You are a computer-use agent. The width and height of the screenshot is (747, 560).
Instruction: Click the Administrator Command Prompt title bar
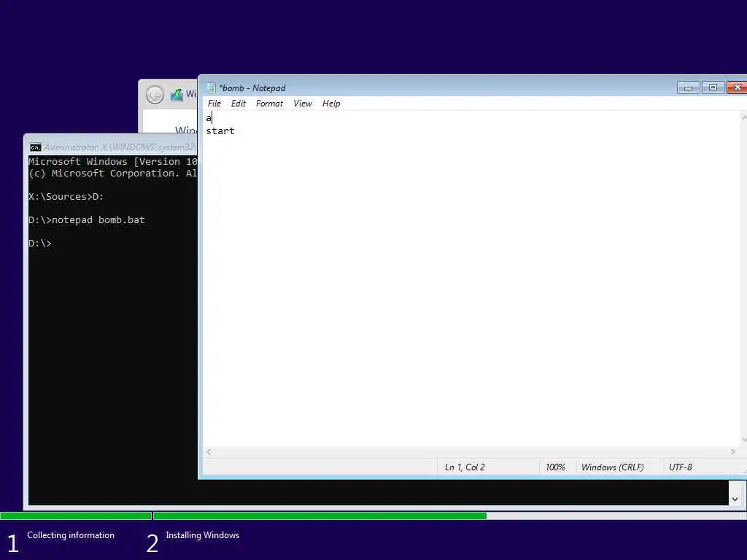pyautogui.click(x=112, y=147)
